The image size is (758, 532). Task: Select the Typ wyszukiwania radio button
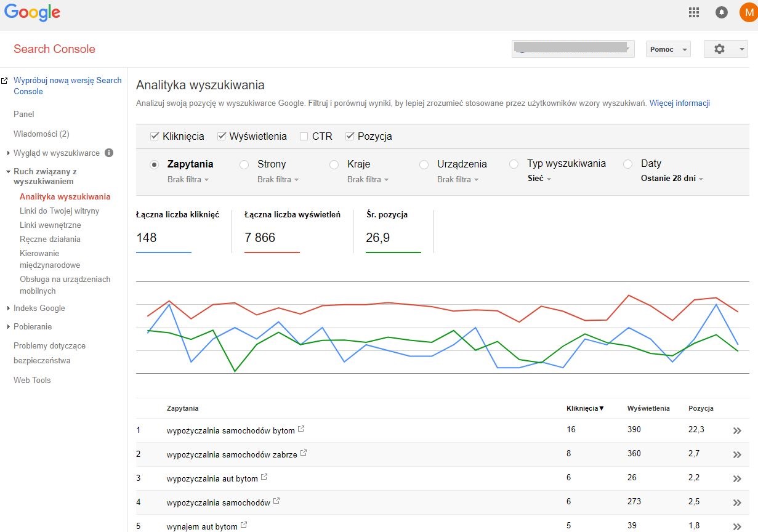[x=514, y=164]
